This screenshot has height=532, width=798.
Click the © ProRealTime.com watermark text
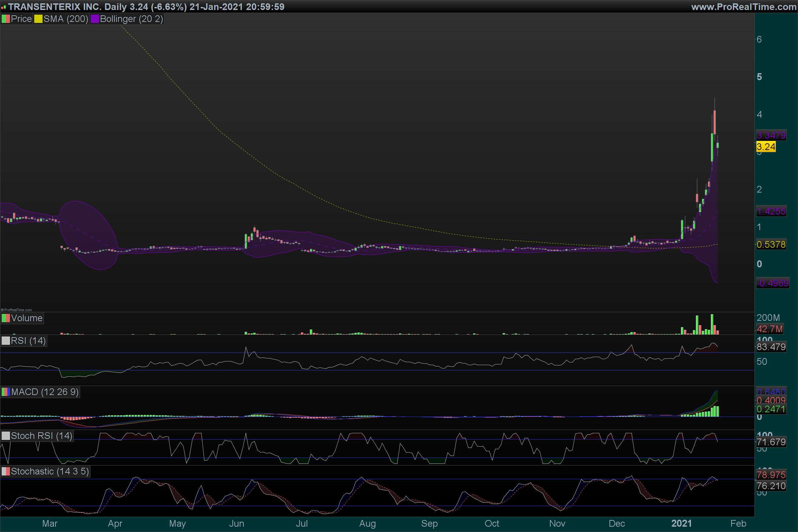coord(16,310)
